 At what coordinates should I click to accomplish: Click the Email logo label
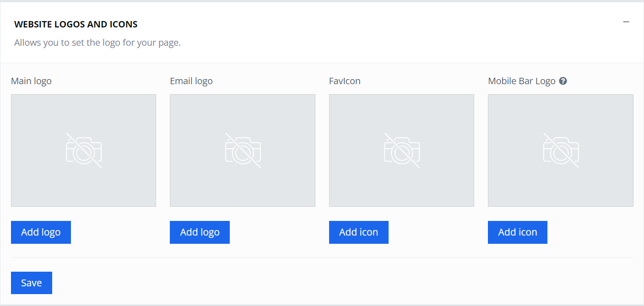[191, 81]
